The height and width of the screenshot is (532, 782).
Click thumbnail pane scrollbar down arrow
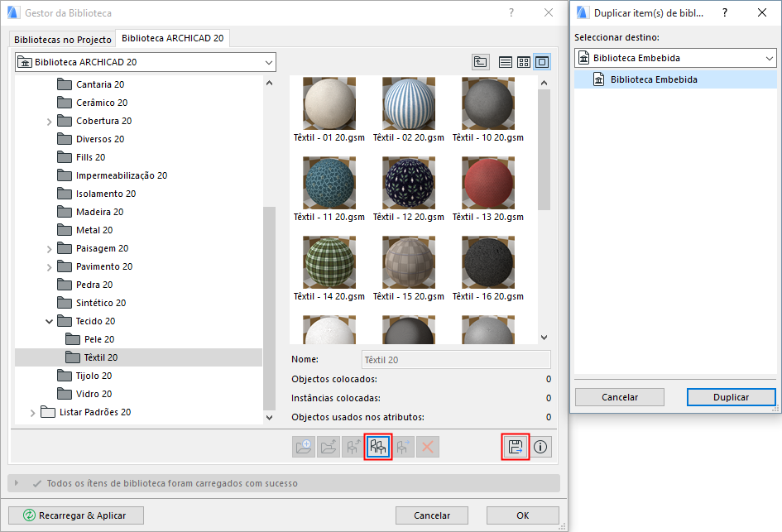[x=545, y=338]
